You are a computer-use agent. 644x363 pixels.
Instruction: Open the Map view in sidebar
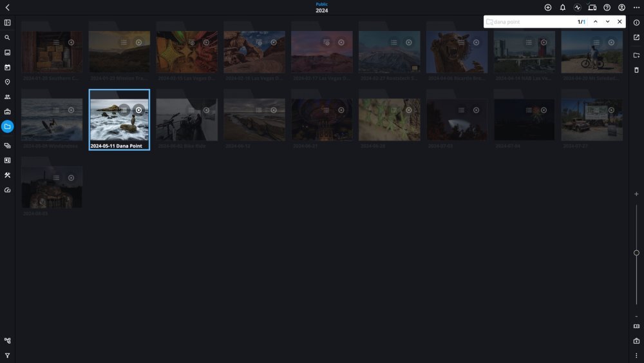(7, 82)
